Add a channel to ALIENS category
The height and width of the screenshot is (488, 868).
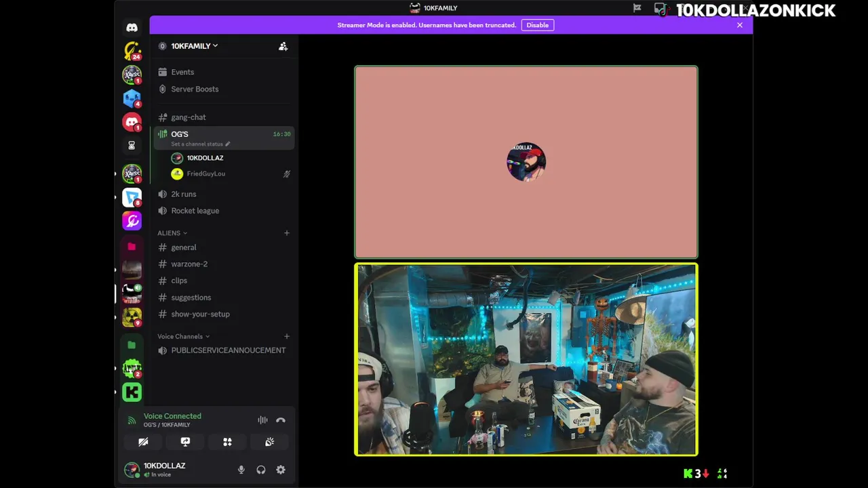tap(286, 233)
